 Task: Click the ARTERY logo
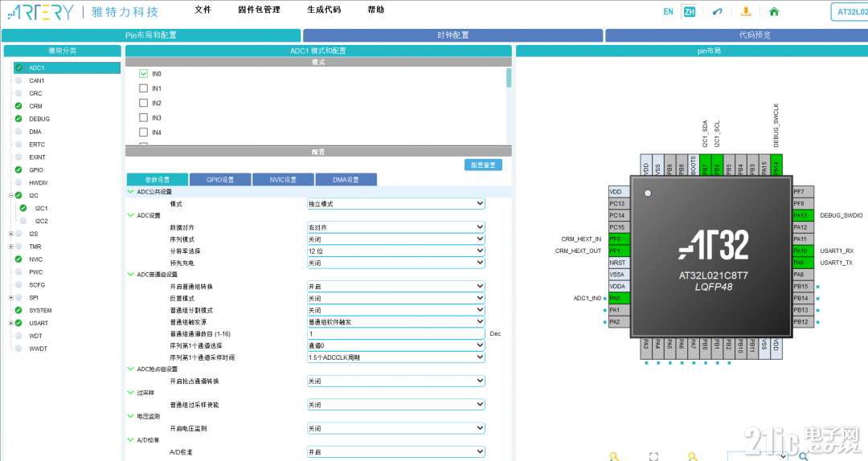(42, 12)
